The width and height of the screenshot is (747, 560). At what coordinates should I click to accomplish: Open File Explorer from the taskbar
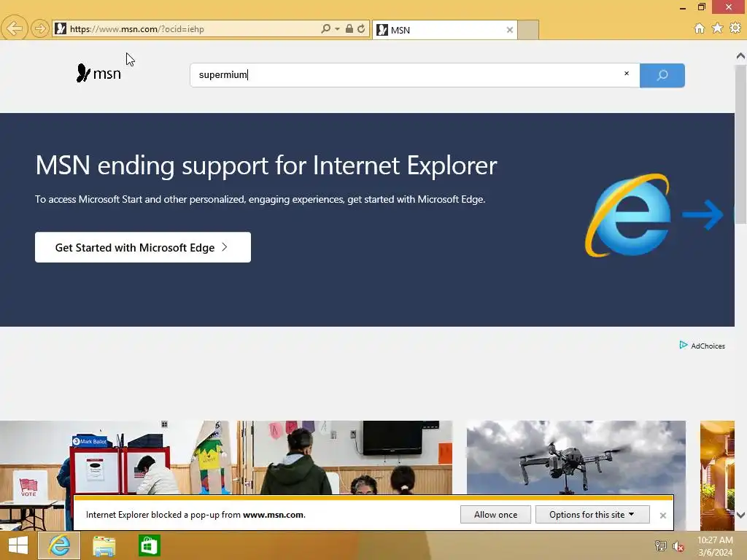click(x=104, y=545)
